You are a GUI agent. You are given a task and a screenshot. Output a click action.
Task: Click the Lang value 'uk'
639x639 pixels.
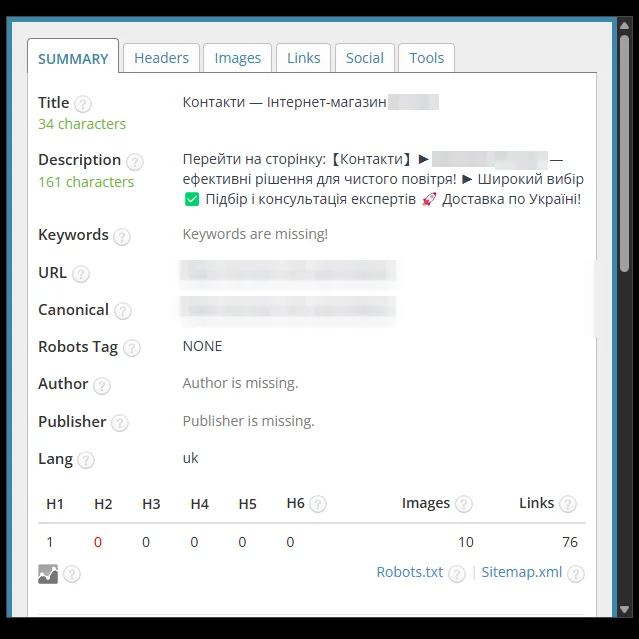click(190, 458)
